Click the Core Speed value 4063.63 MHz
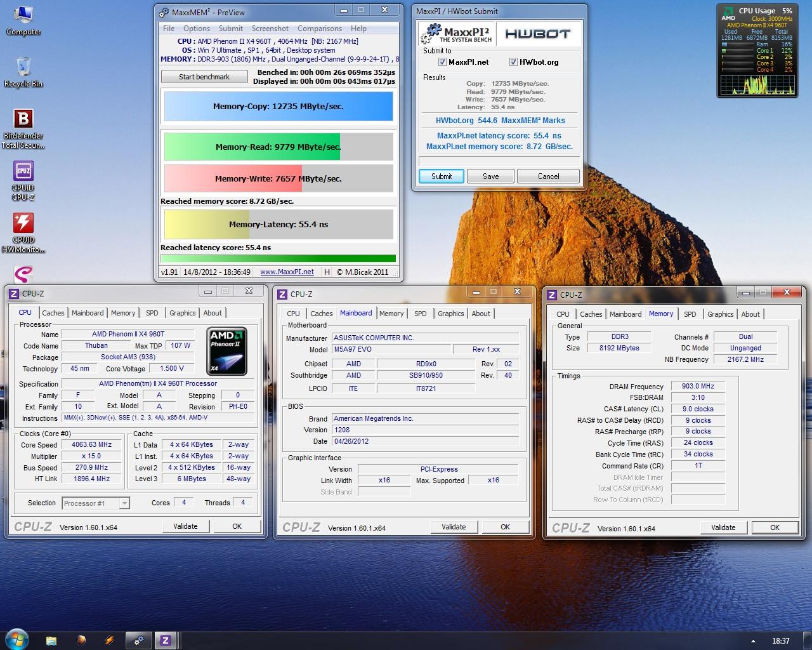The image size is (812, 650). (91, 445)
